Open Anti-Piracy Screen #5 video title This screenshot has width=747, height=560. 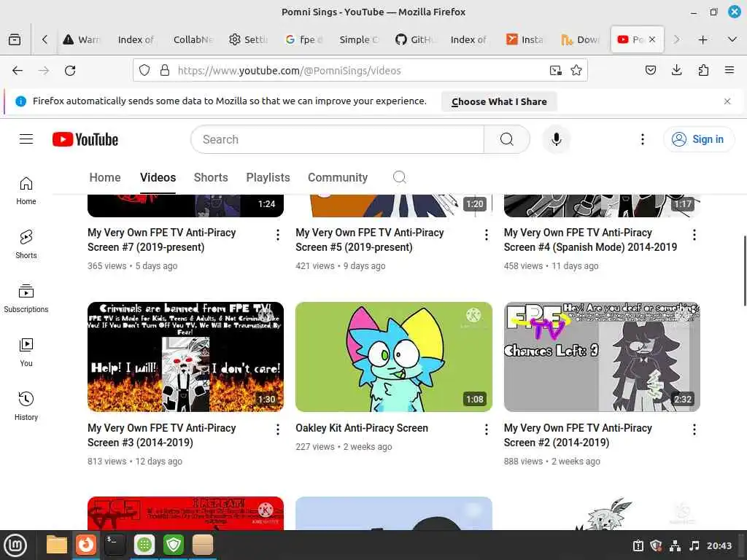pyautogui.click(x=370, y=240)
